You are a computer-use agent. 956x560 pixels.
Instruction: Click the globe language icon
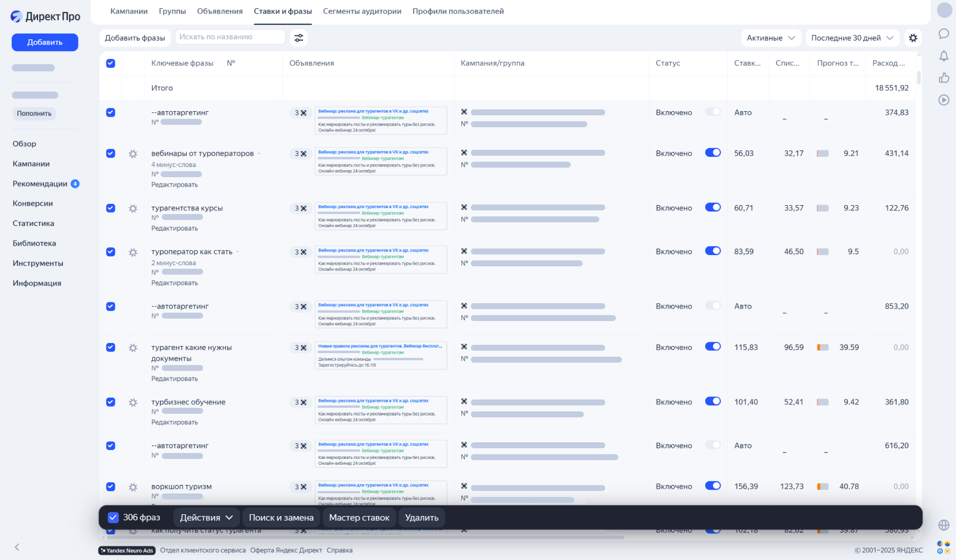pyautogui.click(x=944, y=525)
